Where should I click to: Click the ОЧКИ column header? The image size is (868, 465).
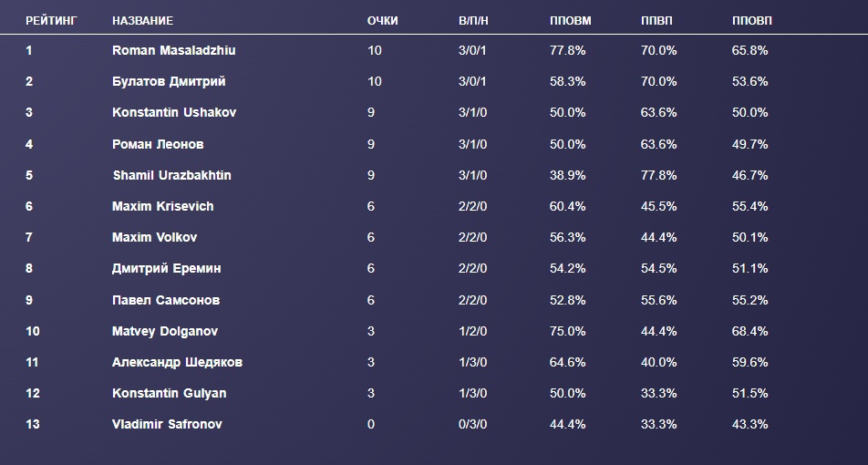click(383, 20)
